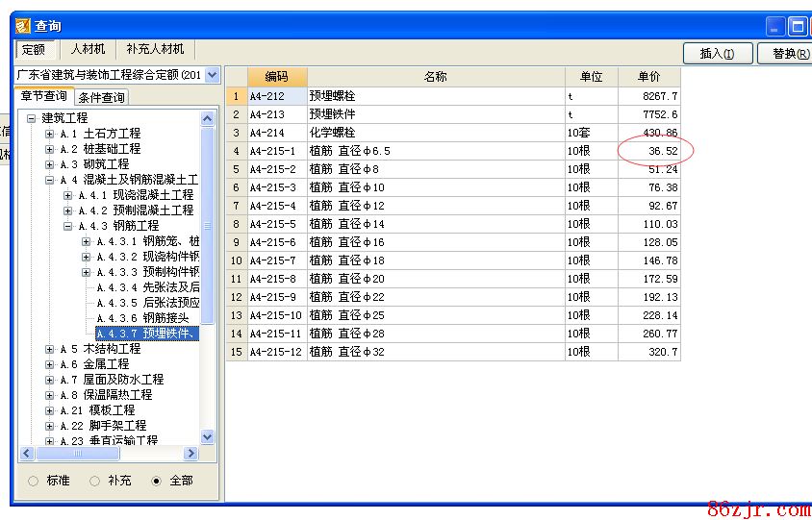Select the 全部 radio button
This screenshot has height=520, width=812.
point(157,481)
